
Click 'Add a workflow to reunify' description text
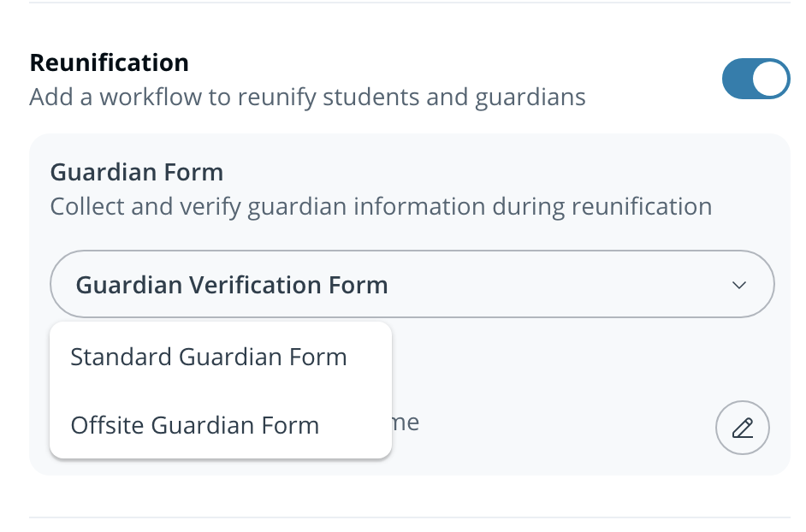[x=307, y=97]
